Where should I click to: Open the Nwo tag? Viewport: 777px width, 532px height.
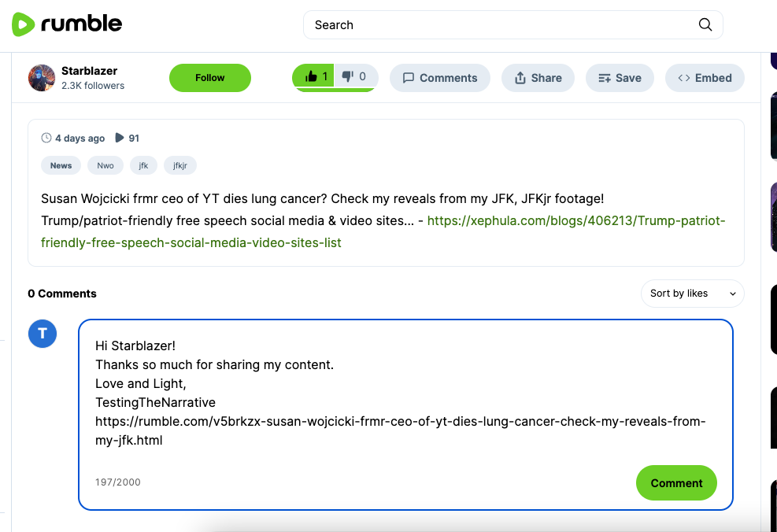[x=105, y=165]
